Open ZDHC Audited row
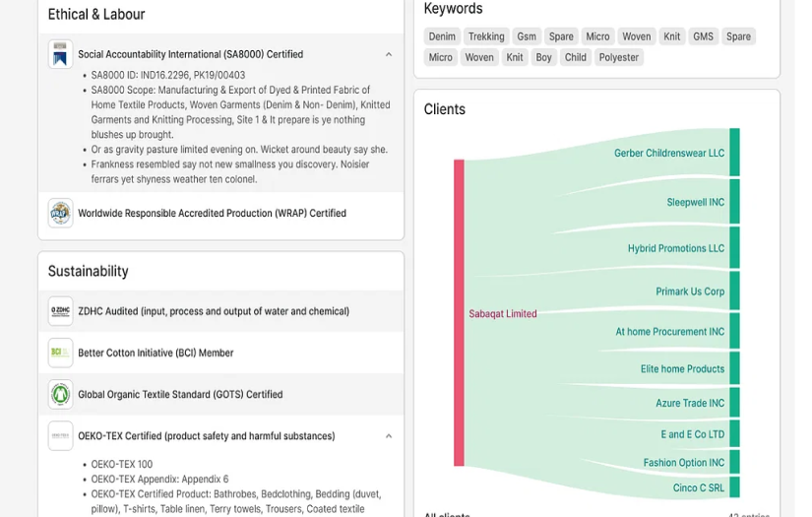Viewport: 812px width, 517px height. pyautogui.click(x=221, y=311)
